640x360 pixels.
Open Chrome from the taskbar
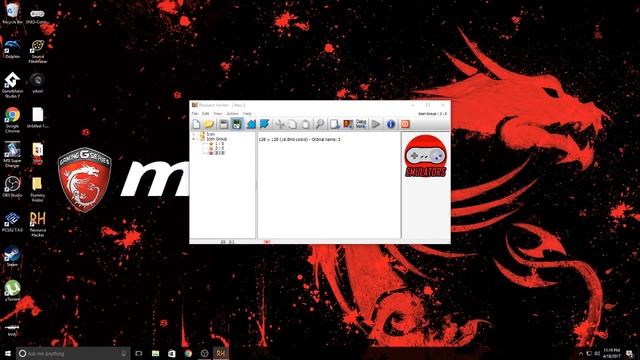pos(188,353)
